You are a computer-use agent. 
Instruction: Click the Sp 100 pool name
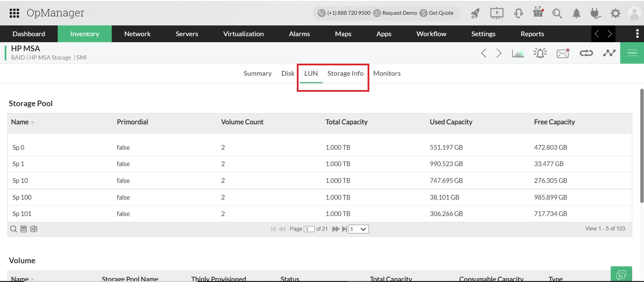22,197
